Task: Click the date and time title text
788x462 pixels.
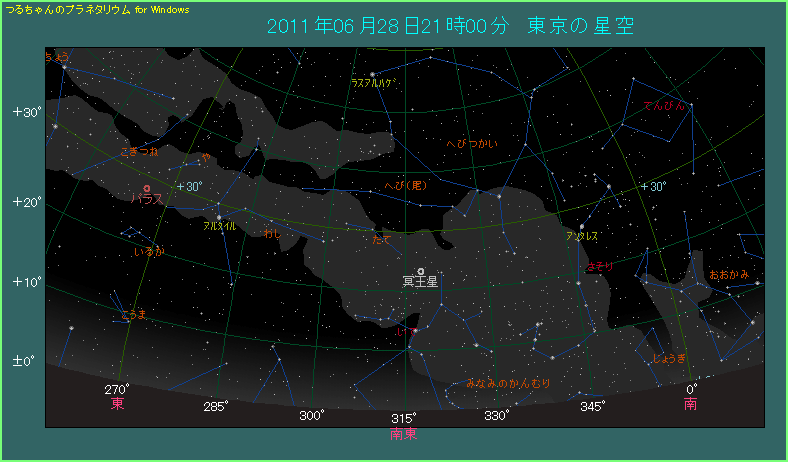Action: 452,25
